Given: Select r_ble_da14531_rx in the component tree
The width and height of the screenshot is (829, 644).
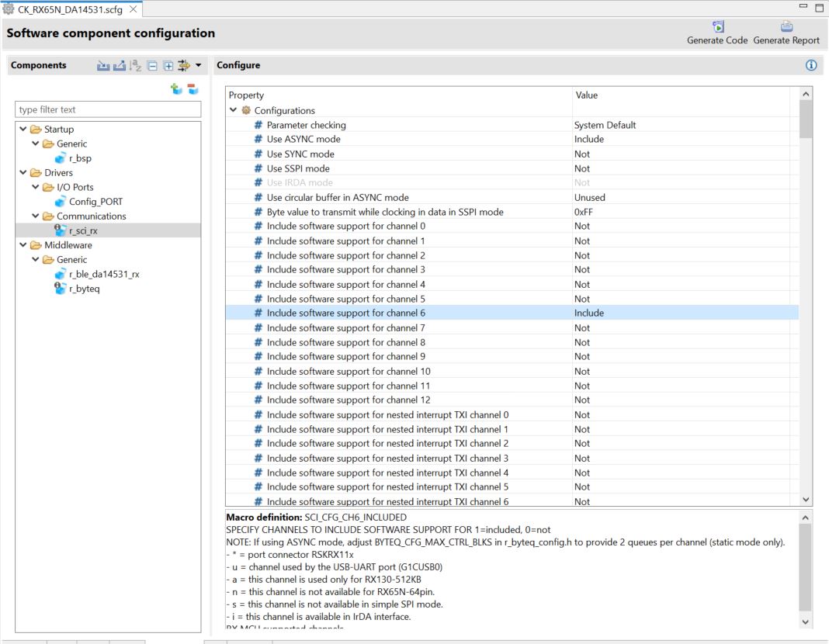Looking at the screenshot, I should pyautogui.click(x=104, y=274).
